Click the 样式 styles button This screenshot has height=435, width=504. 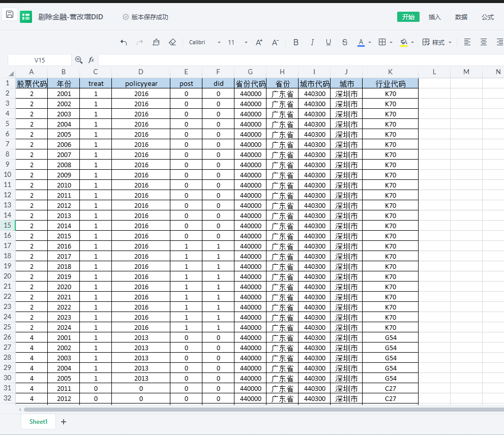click(437, 43)
